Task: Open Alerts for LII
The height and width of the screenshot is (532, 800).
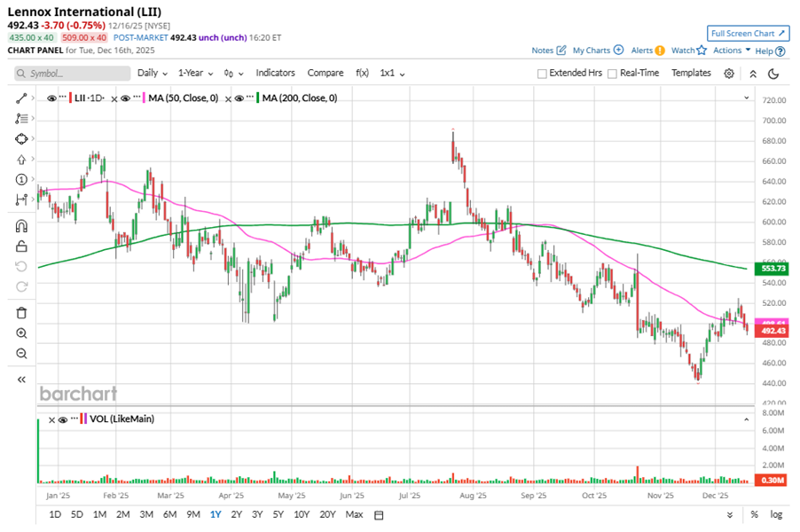Action: (x=647, y=51)
